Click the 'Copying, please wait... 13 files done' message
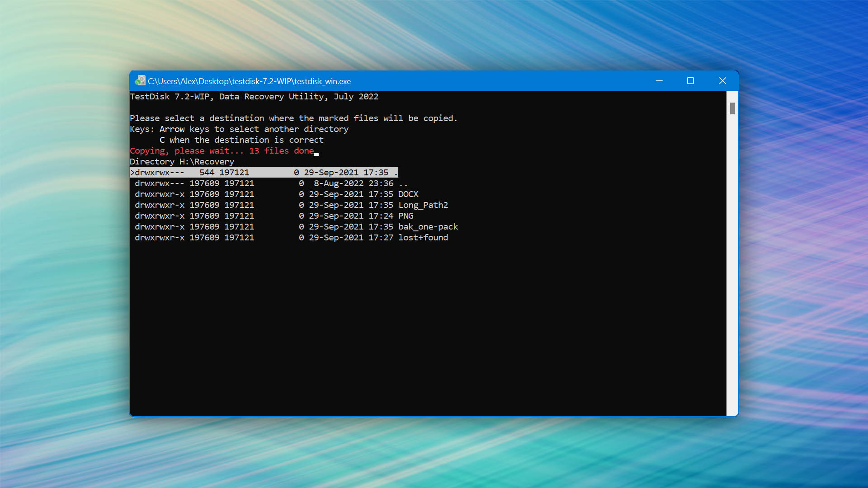This screenshot has width=868, height=488. [x=222, y=151]
